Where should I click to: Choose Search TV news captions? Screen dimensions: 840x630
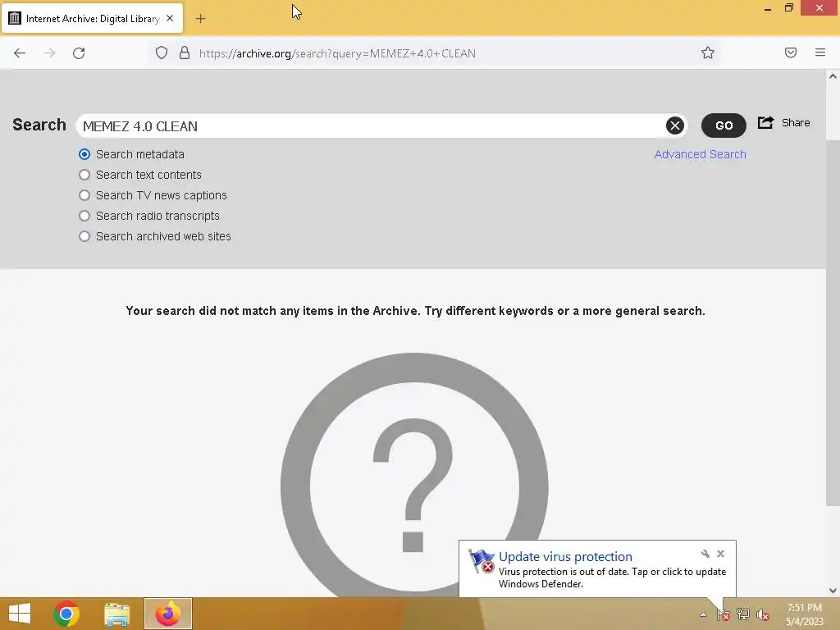84,195
